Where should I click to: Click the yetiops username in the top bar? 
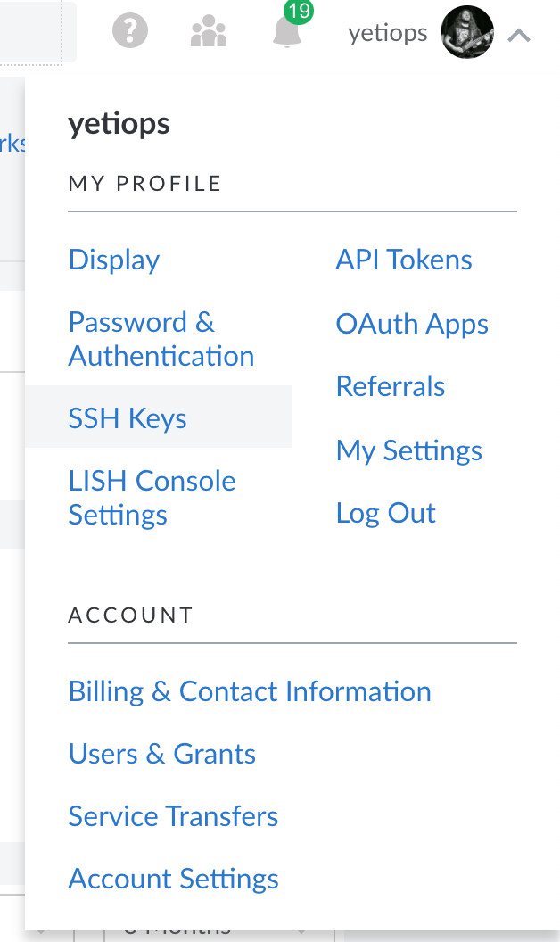pyautogui.click(x=388, y=33)
